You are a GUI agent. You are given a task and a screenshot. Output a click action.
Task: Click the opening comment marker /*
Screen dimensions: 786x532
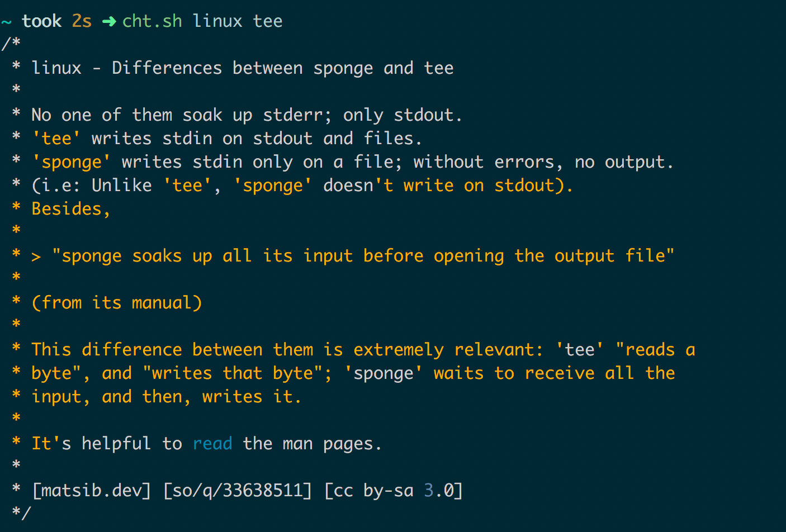tap(11, 44)
